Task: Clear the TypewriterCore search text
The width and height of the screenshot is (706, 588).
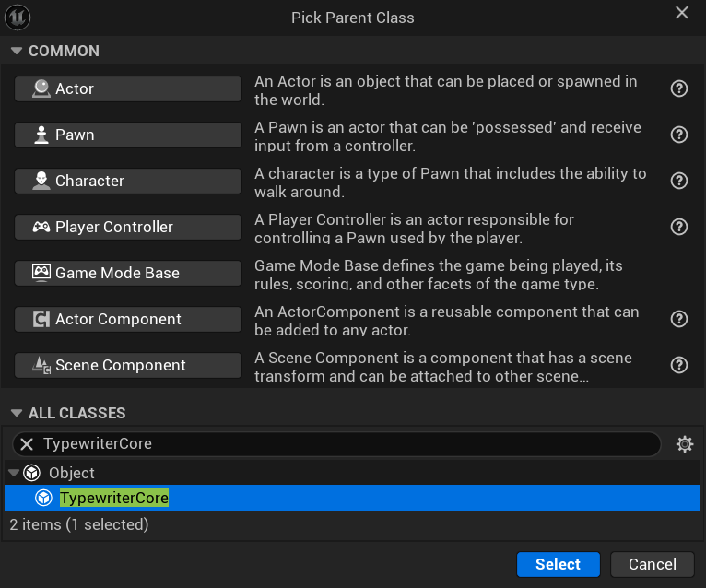Action: (27, 444)
